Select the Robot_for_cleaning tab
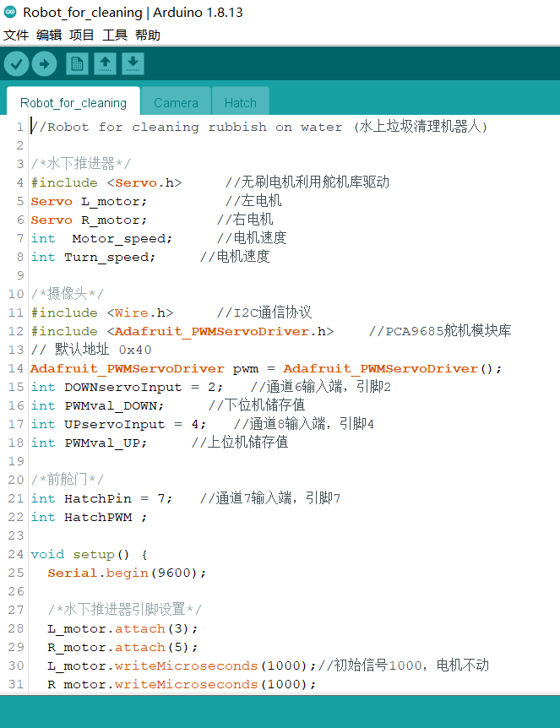The width and height of the screenshot is (560, 728). point(73,102)
